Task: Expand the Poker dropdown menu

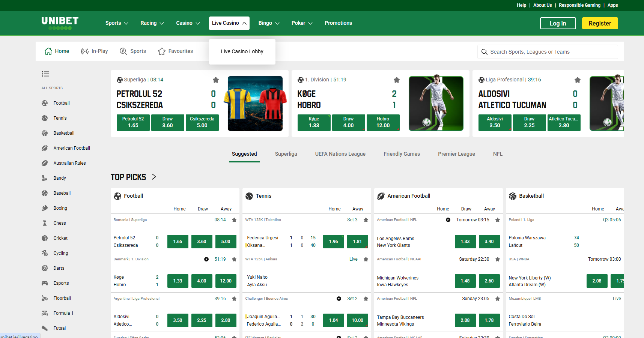Action: (x=302, y=23)
